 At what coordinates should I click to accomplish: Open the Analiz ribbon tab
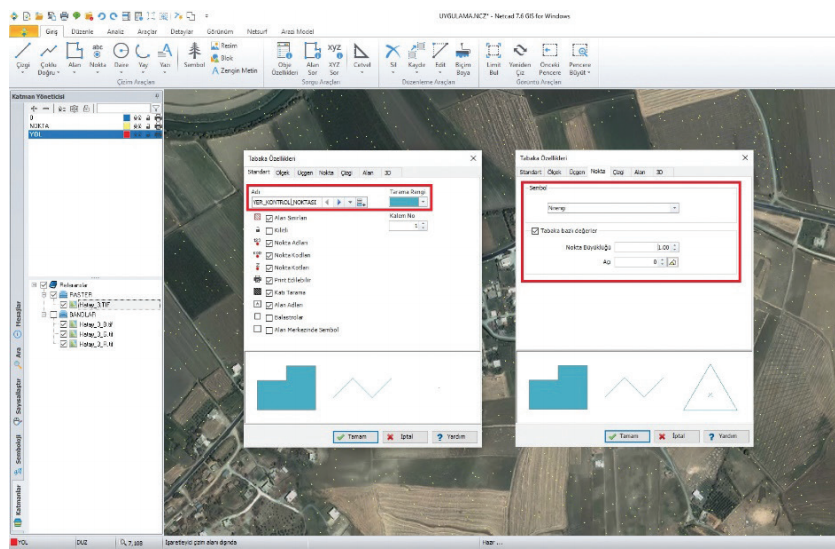115,32
